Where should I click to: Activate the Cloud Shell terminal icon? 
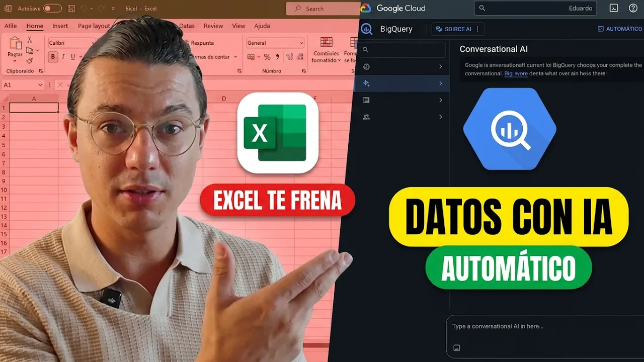click(614, 8)
